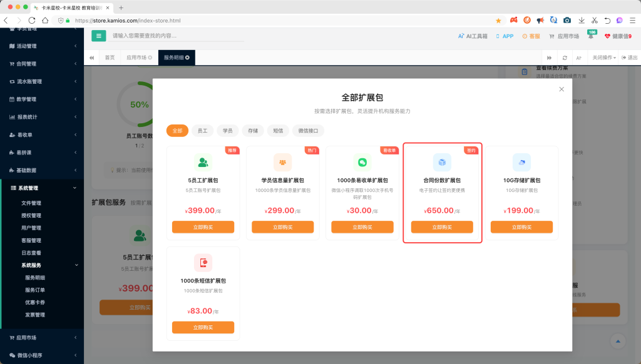Expand 流水账管理 sidebar menu
Viewport: 641px width, 364px height.
click(42, 82)
